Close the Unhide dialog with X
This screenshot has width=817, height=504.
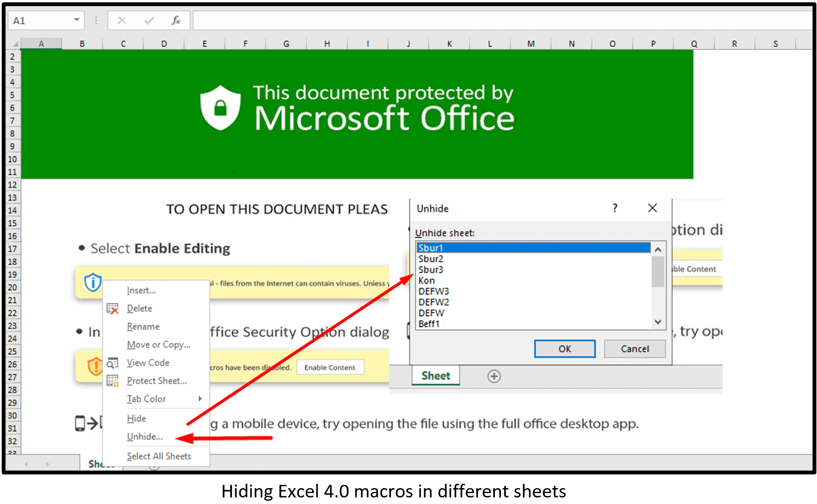coord(652,208)
